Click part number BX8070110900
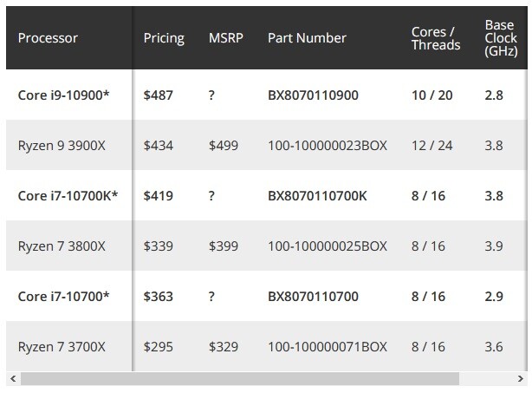532x393 pixels. pos(313,95)
